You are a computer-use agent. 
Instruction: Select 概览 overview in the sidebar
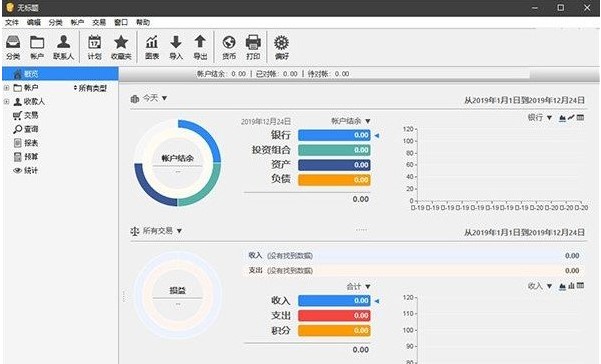(x=60, y=74)
